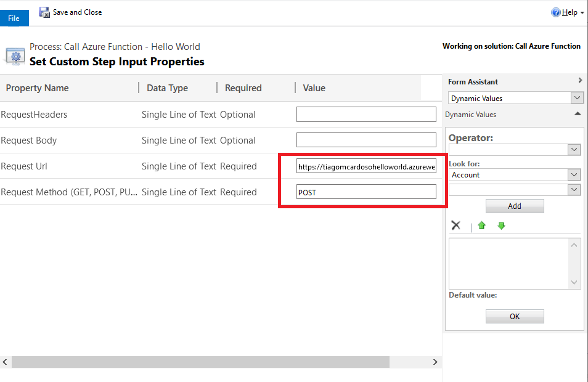Open the field dropdown below Account

point(574,190)
